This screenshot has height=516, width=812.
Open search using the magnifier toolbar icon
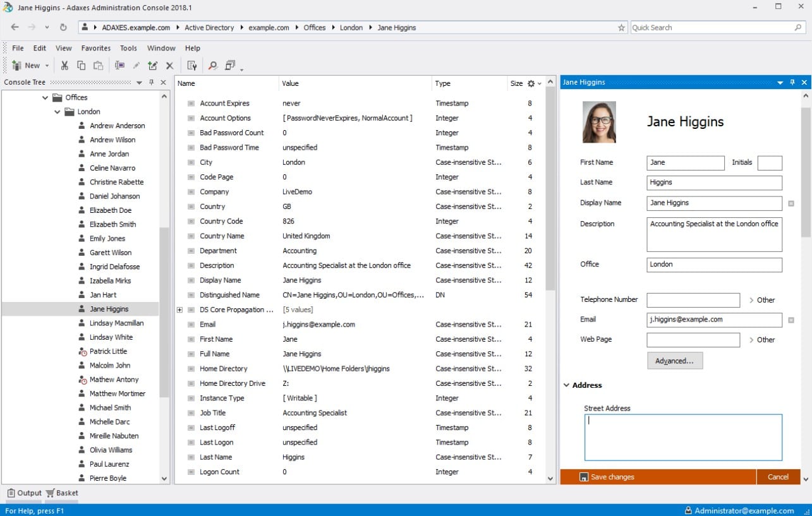pos(214,65)
